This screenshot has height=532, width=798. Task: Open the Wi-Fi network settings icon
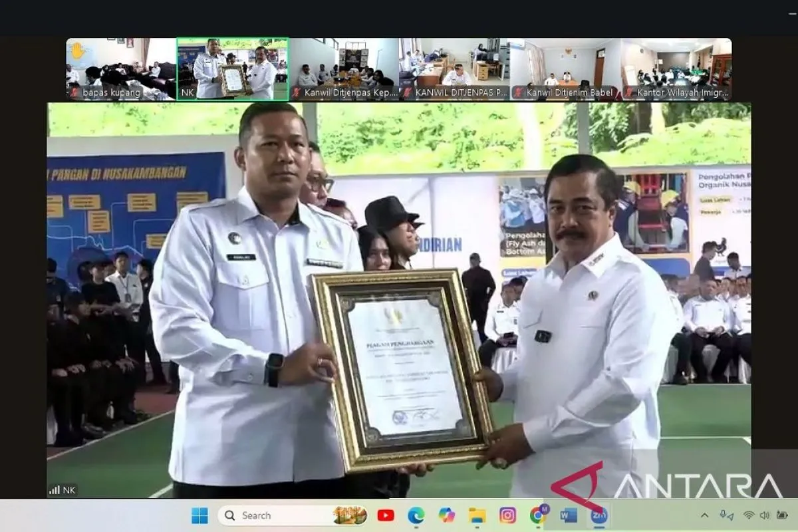pyautogui.click(x=748, y=515)
